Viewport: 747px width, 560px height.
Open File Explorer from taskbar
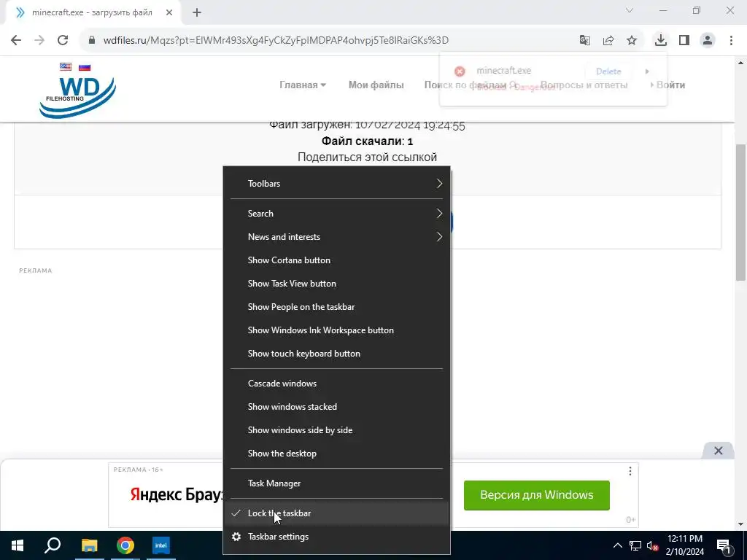[89, 545]
